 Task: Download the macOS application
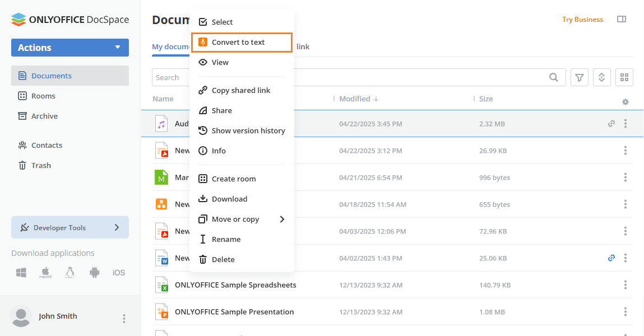point(45,272)
